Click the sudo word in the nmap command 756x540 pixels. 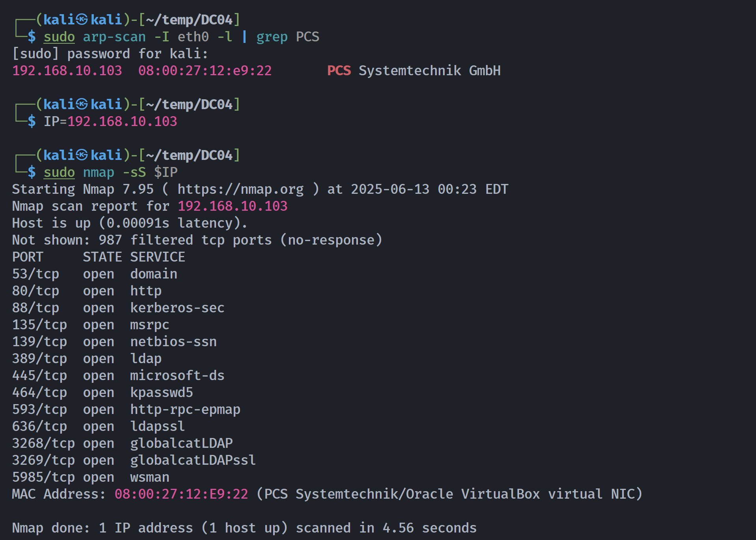[59, 173]
